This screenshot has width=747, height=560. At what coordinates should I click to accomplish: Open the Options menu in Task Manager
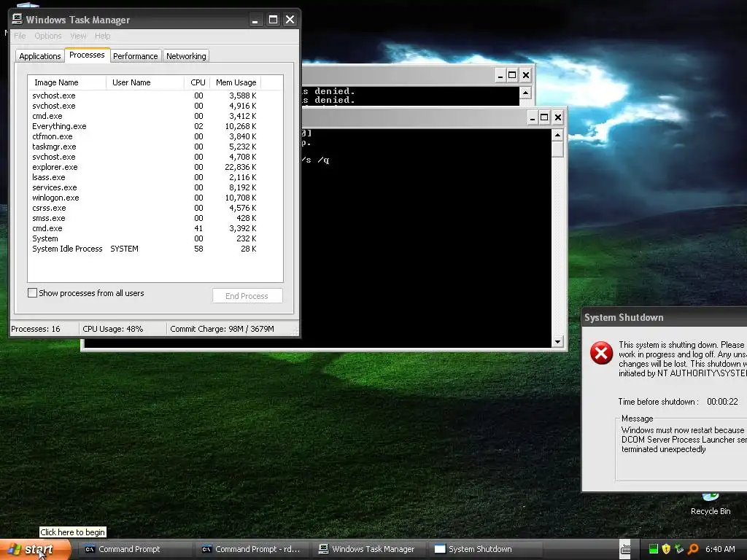(48, 36)
